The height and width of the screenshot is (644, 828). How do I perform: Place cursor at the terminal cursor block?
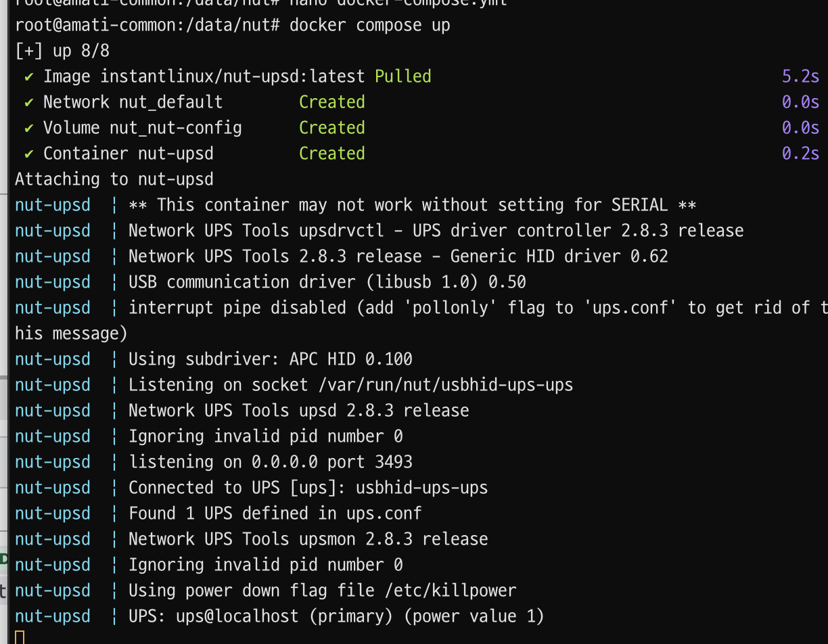point(20,637)
